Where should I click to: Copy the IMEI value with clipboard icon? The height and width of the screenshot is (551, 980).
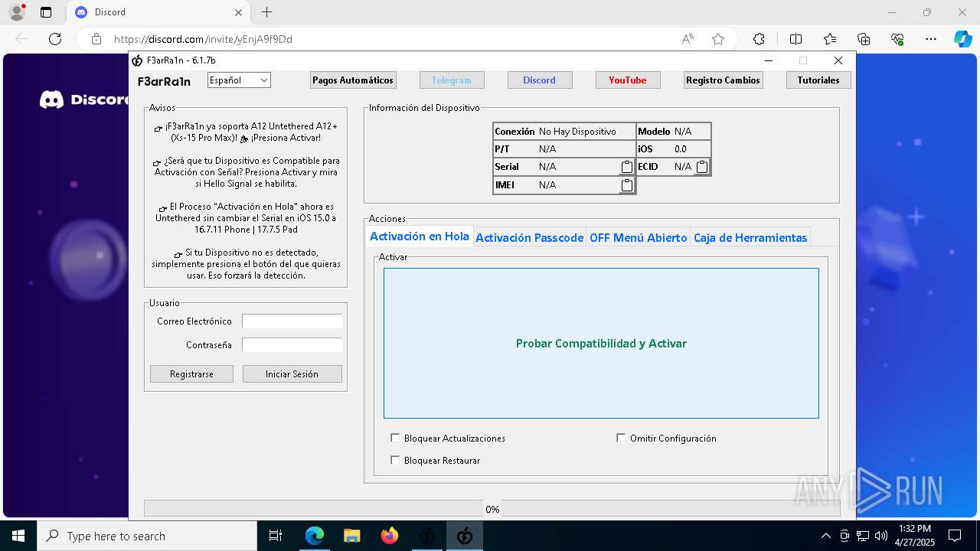tap(626, 185)
